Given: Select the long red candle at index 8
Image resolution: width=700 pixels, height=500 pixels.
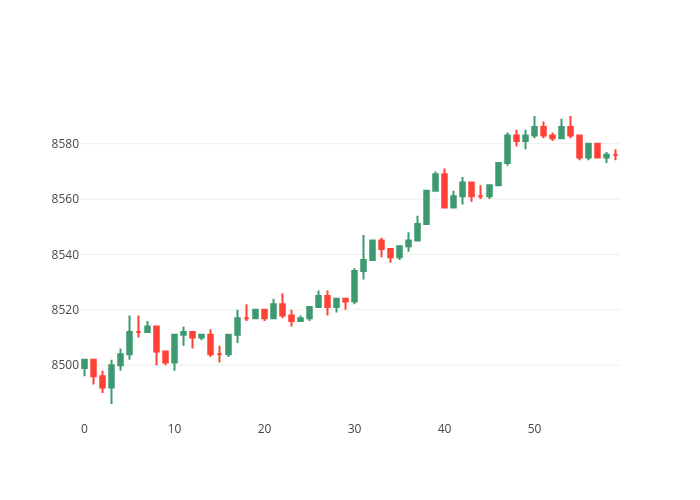Looking at the screenshot, I should (156, 338).
